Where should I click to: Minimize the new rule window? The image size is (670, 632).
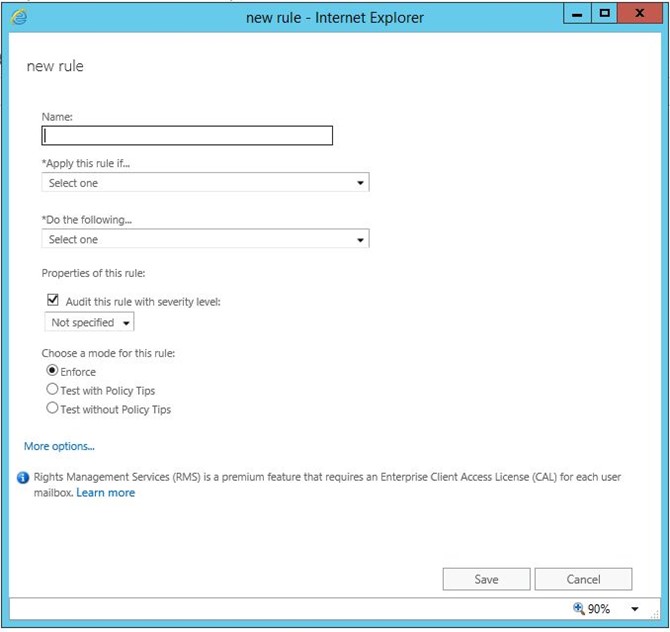[577, 14]
